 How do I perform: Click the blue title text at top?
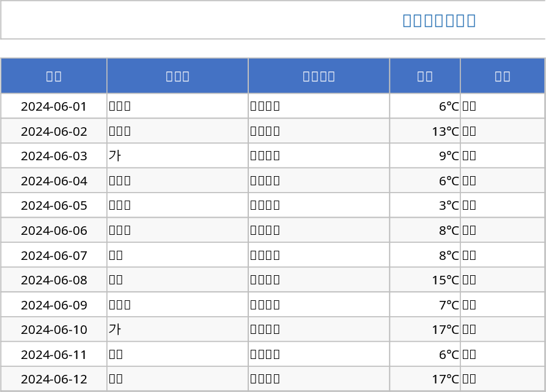click(x=439, y=20)
